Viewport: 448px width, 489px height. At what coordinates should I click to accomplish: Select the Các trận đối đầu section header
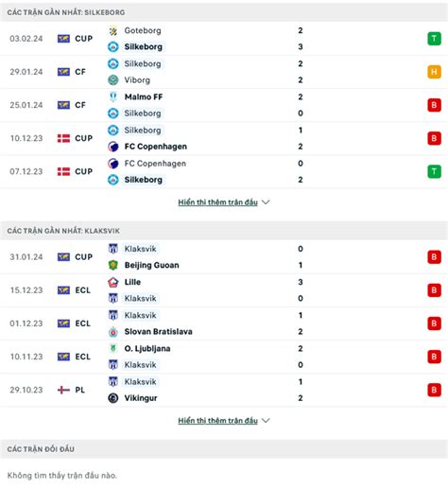pyautogui.click(x=224, y=449)
